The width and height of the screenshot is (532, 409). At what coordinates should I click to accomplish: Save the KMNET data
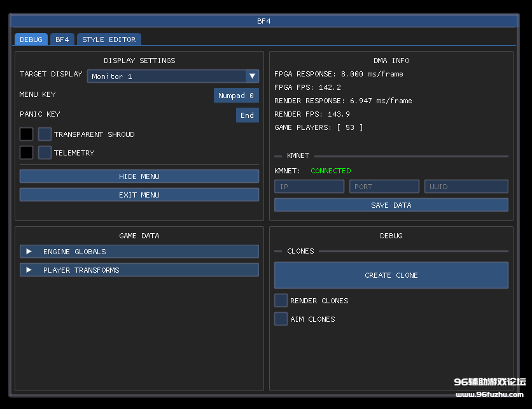click(391, 205)
